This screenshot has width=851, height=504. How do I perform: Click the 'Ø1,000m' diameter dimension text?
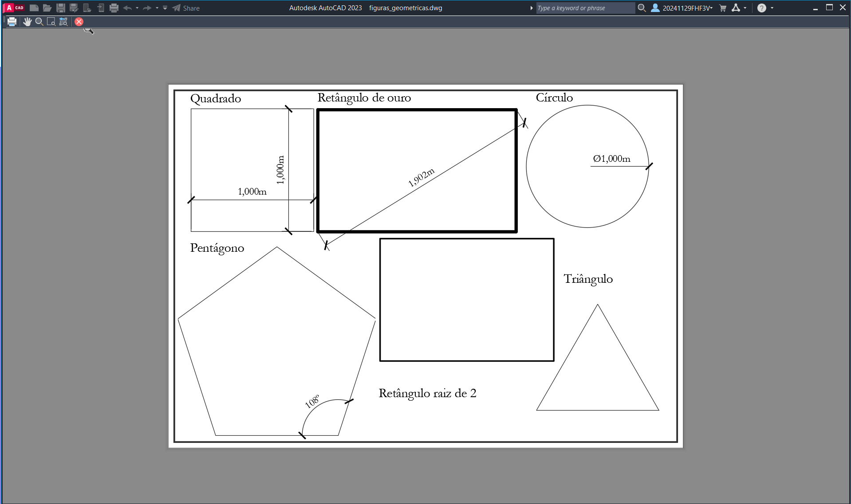coord(611,159)
